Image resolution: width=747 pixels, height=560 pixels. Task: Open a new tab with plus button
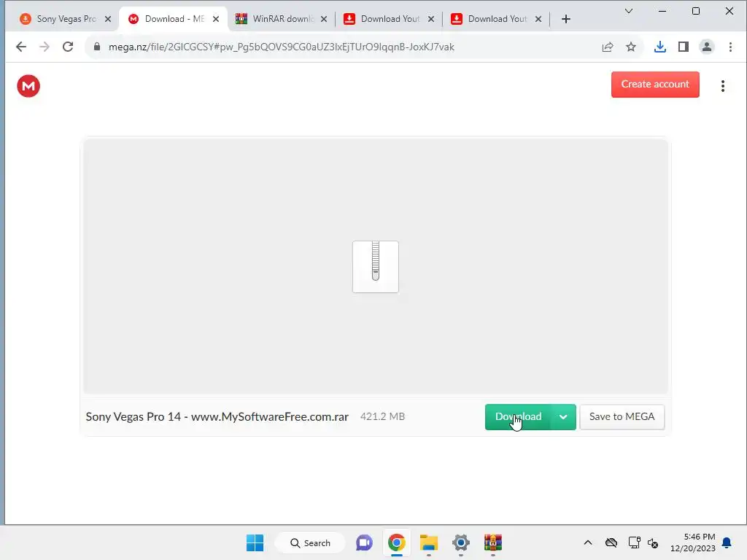[x=565, y=19]
